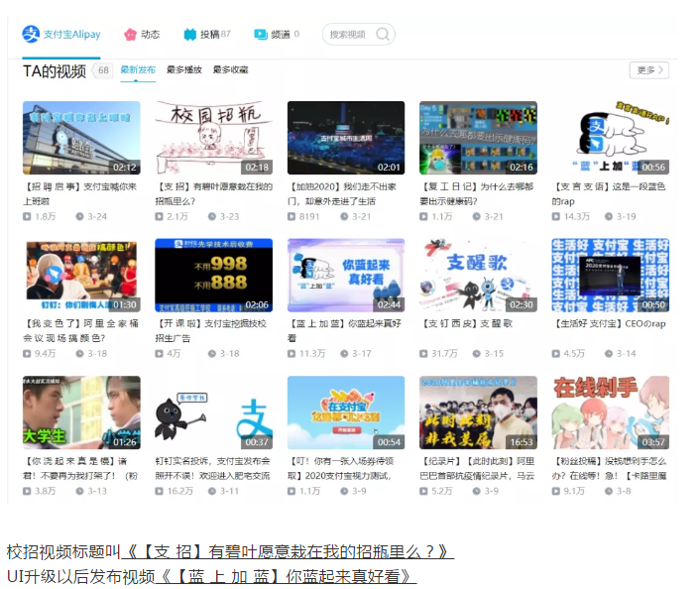
Task: Open title 【纪录片】【此时此刻】阿里巴巴
Action: point(477,468)
